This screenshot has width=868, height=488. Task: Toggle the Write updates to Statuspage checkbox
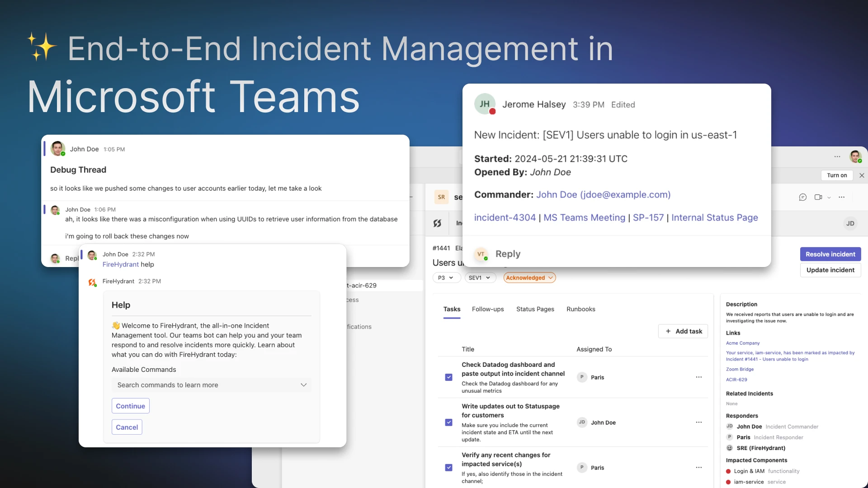pos(448,422)
